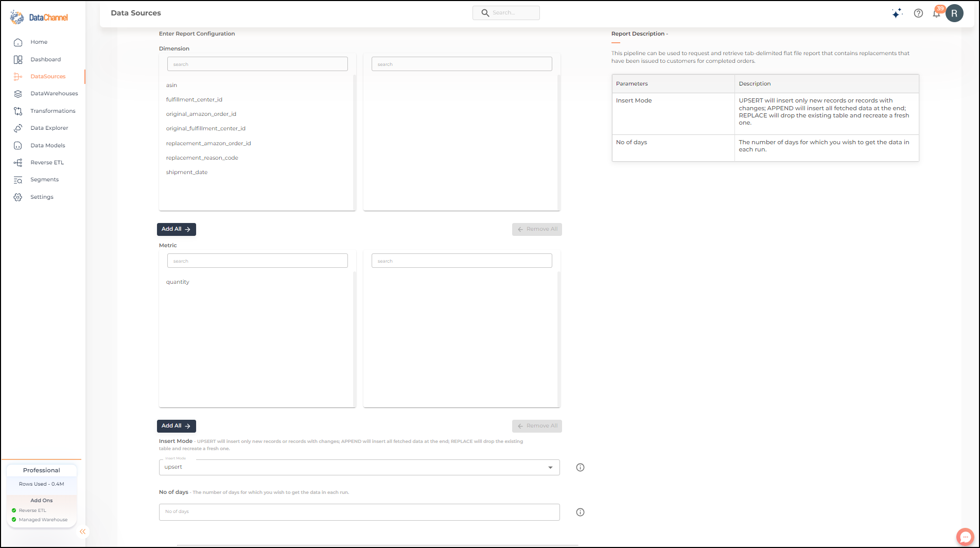This screenshot has height=548, width=980.
Task: Open the user profile avatar R
Action: pos(954,13)
